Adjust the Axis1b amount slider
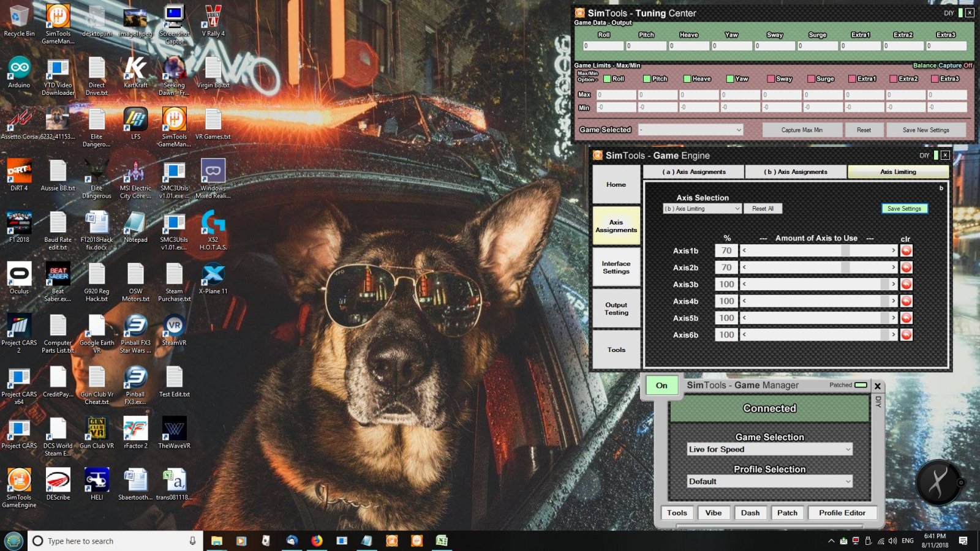 pos(819,250)
